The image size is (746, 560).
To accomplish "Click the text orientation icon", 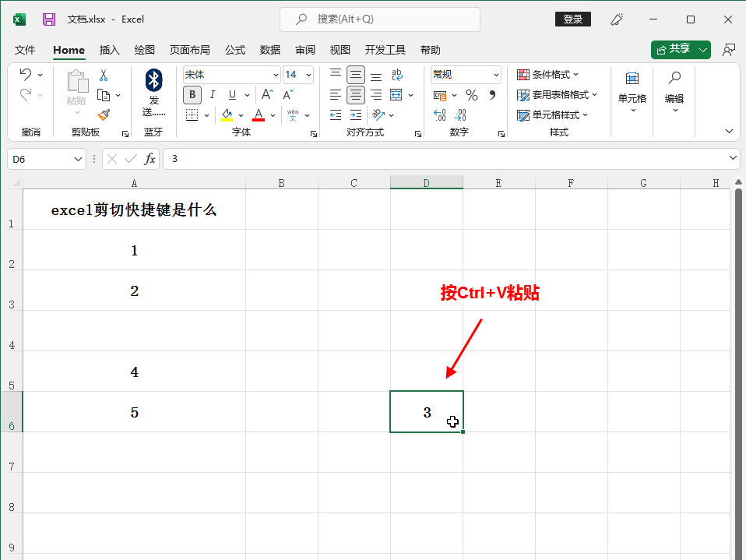I will (x=378, y=114).
